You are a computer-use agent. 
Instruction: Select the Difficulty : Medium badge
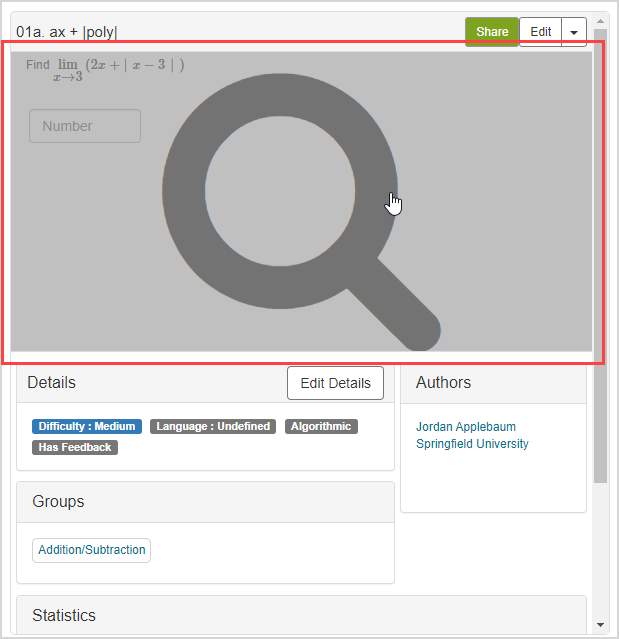[87, 426]
